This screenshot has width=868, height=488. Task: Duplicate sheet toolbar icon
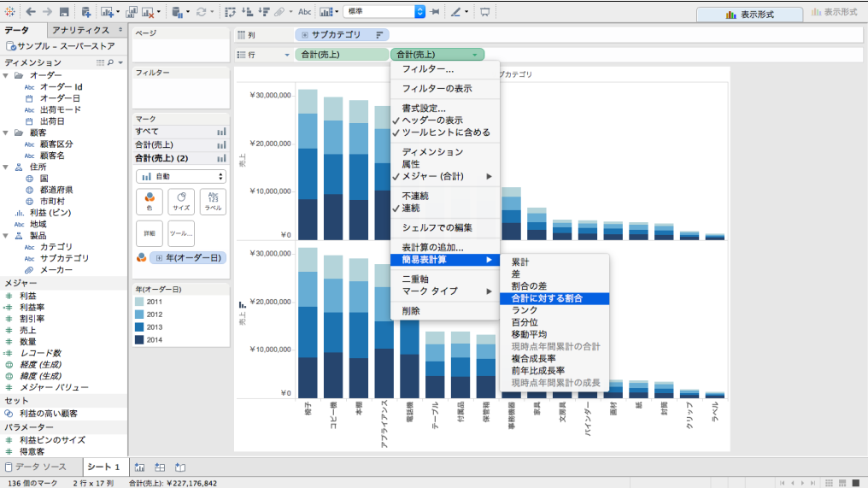[x=132, y=12]
